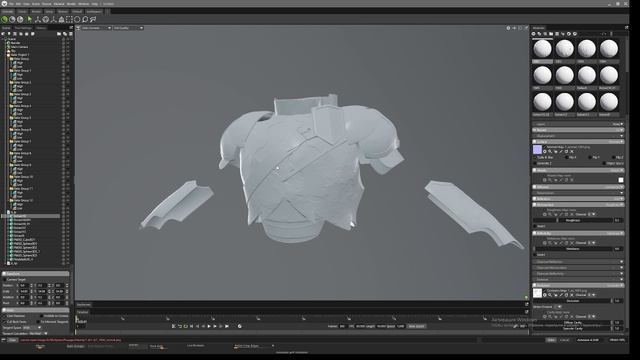Click the gear icon under Normal Map
Viewport: 640px width, 360px height.
(544, 151)
